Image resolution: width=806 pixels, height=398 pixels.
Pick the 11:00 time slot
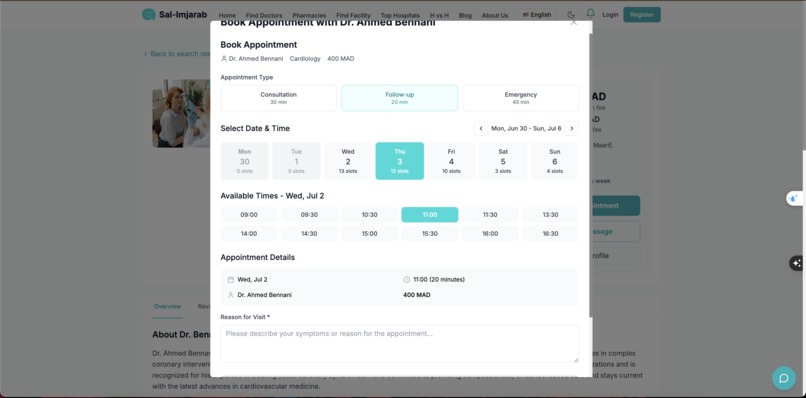pyautogui.click(x=430, y=215)
